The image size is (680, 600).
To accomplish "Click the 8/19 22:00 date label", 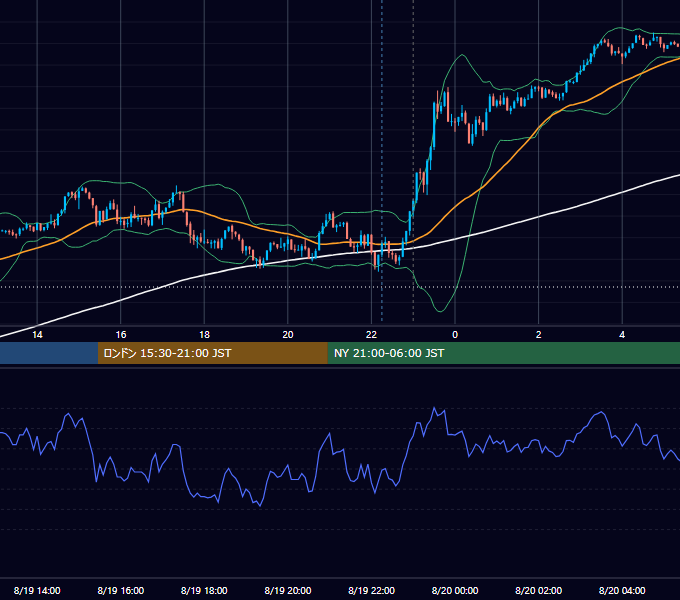I will [371, 590].
